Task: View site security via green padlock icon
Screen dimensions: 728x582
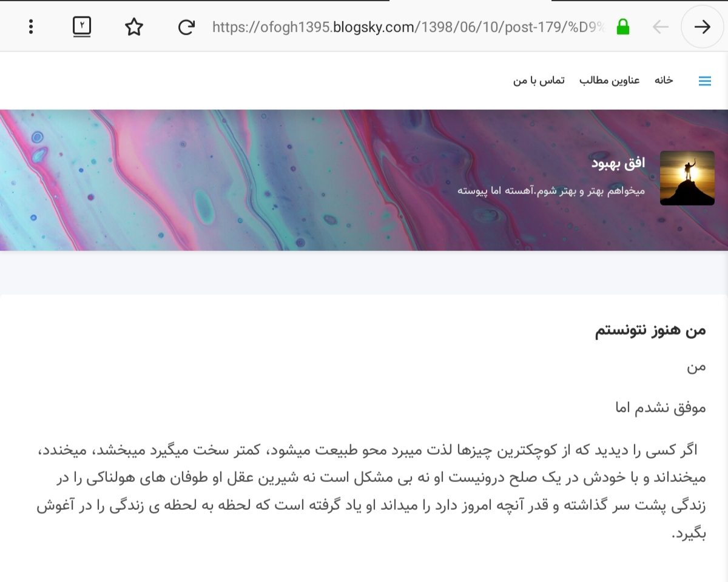Action: click(622, 27)
